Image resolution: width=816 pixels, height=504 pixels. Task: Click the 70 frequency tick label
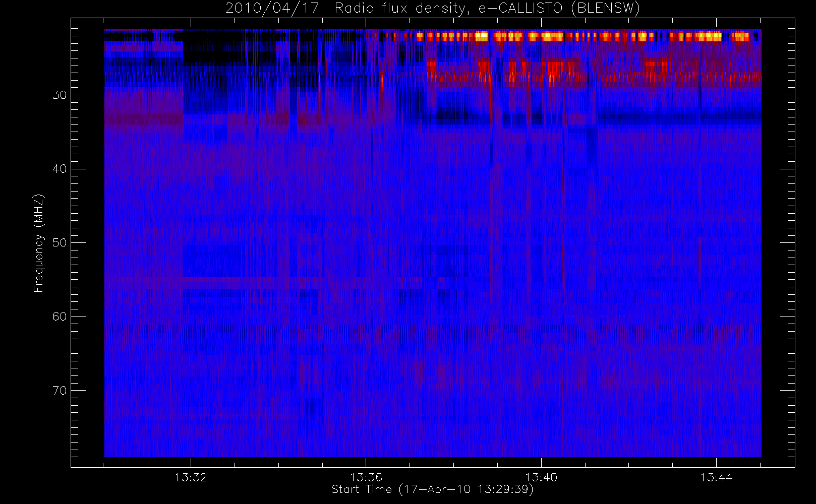point(60,391)
